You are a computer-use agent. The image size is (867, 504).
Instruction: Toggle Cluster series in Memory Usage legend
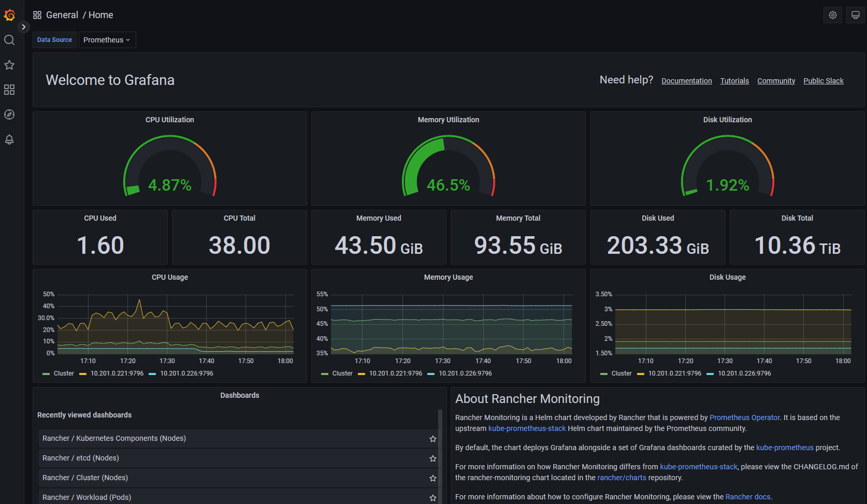342,373
